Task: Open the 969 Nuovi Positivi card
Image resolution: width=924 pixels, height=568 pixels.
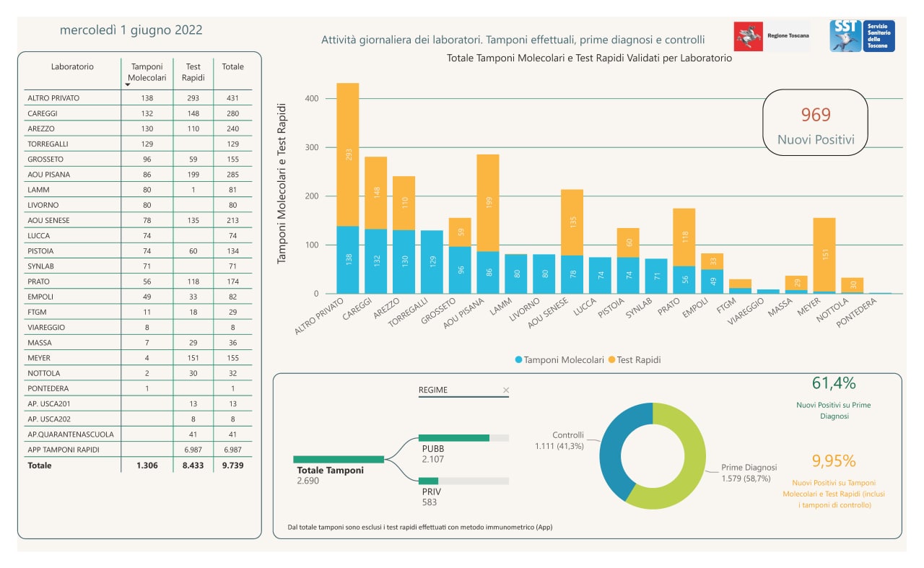Action: tap(816, 123)
